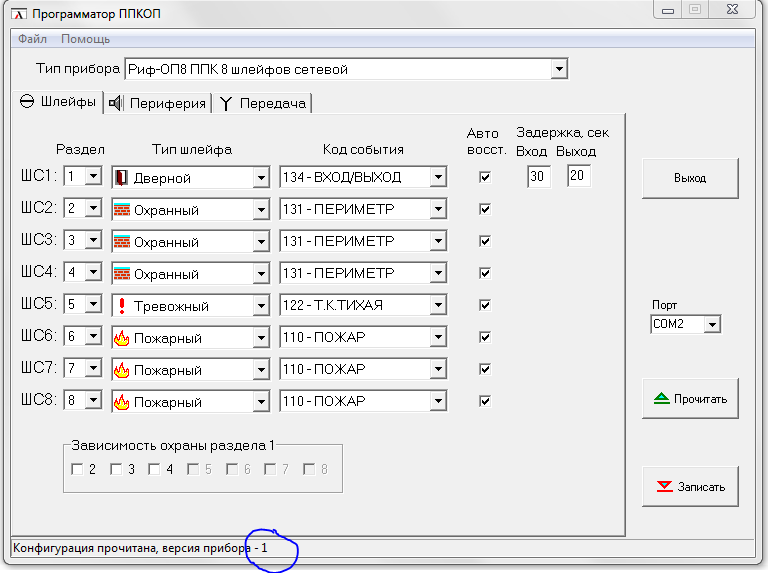Screen dimensions: 768x573
Task: Click the flame icon in ШС6 row
Action: click(122, 338)
